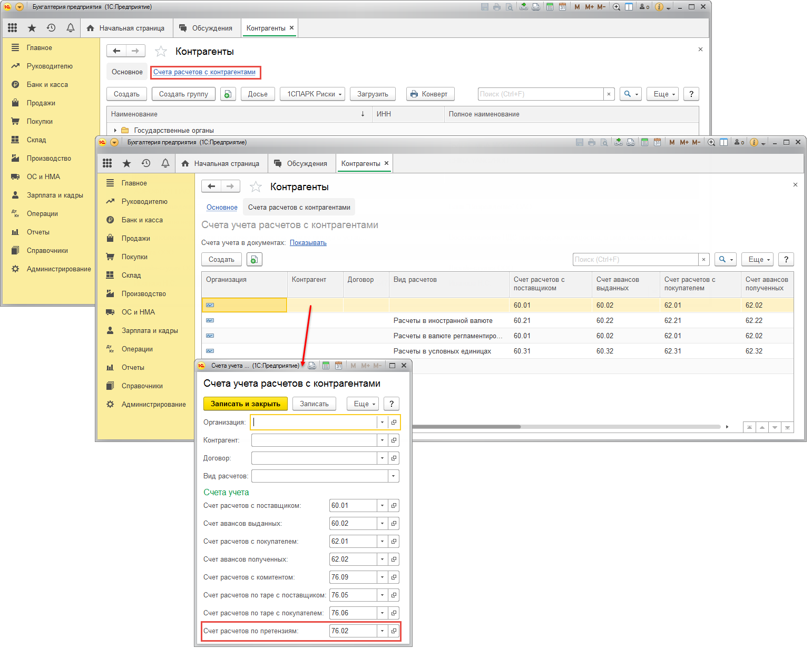Image resolution: width=812 pixels, height=648 pixels.
Task: Expand Договор dropdown list in dialog
Action: [382, 458]
